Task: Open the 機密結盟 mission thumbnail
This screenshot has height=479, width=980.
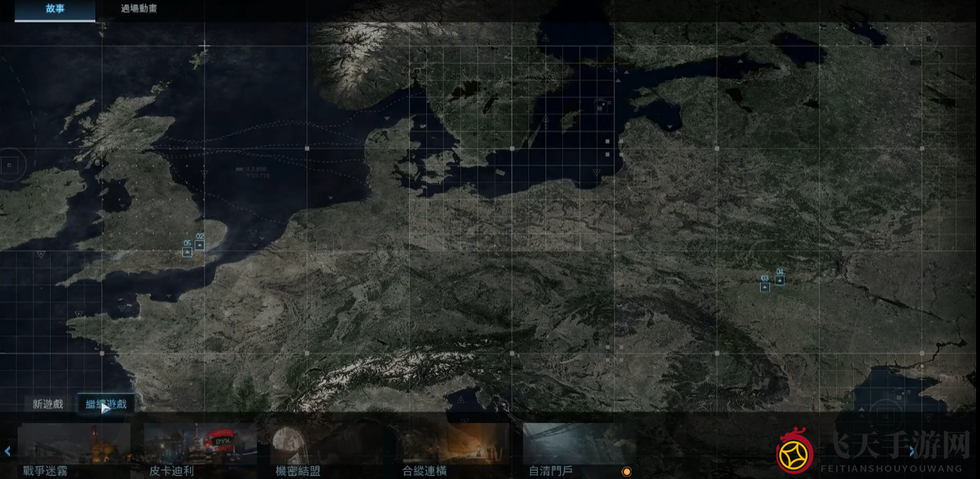Action: click(326, 444)
